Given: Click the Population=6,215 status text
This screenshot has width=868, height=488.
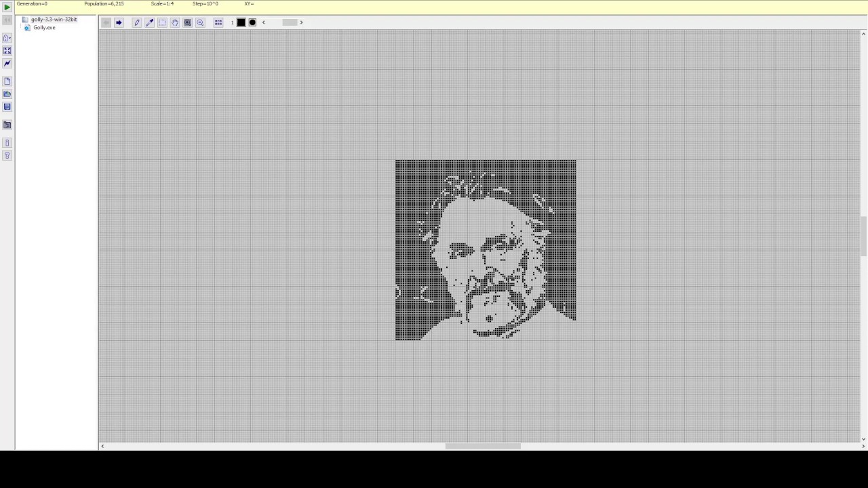Looking at the screenshot, I should click(104, 4).
